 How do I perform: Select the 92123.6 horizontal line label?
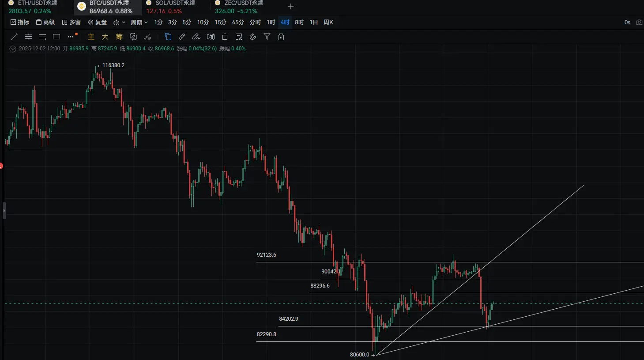pos(267,255)
